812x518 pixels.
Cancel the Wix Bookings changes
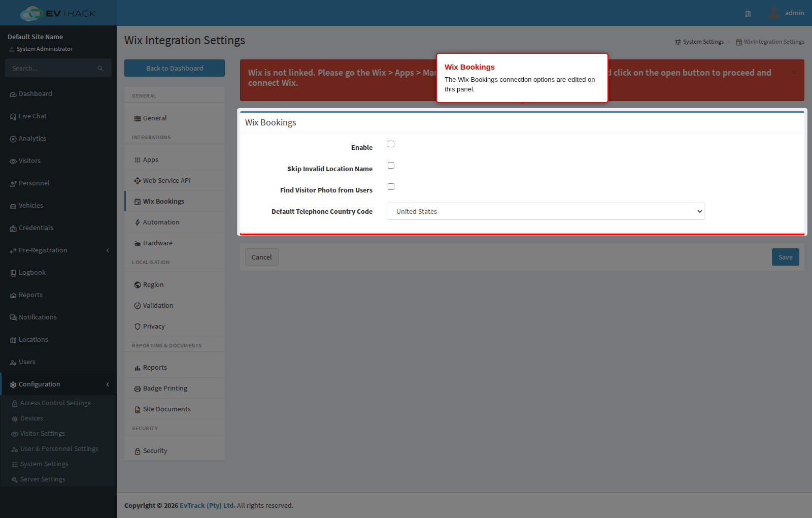(262, 257)
